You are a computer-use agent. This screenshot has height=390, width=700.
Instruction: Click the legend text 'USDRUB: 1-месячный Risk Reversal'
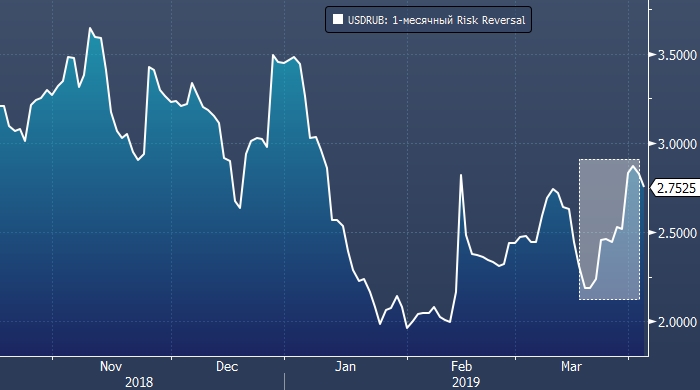pyautogui.click(x=436, y=20)
